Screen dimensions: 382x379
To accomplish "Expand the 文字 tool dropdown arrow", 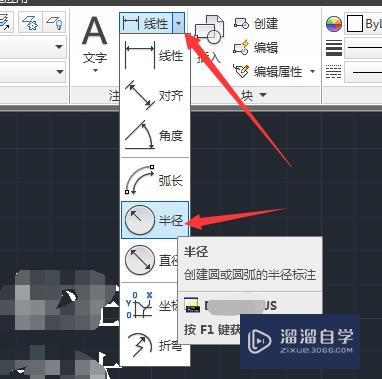I will (x=95, y=70).
